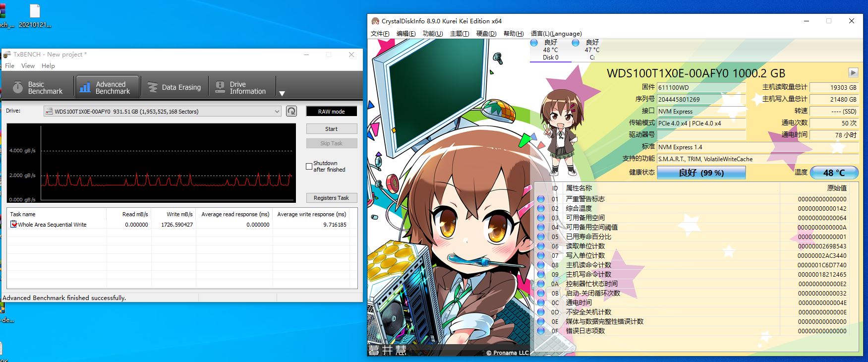Viewport: 868px width, 362px height.
Task: Open the Drive Information tab
Action: pyautogui.click(x=241, y=88)
